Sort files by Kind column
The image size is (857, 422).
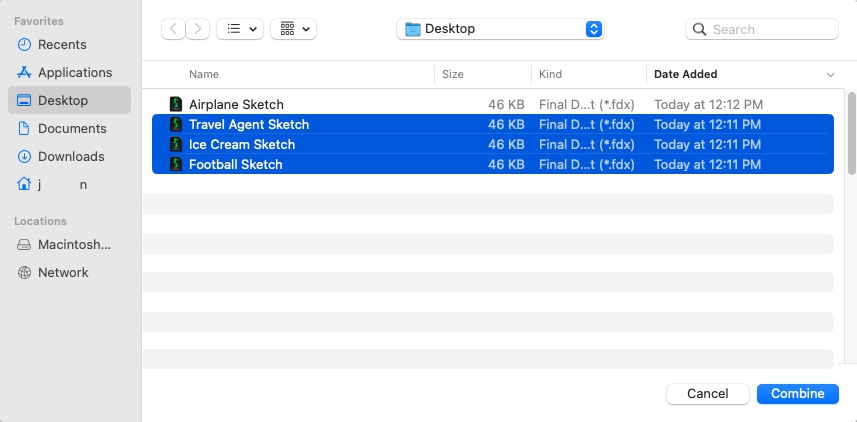550,74
